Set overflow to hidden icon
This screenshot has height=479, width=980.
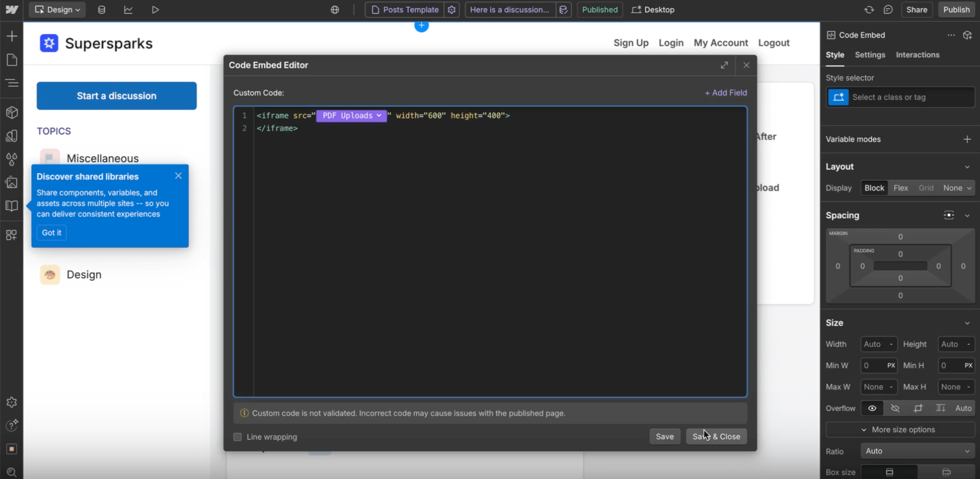click(x=895, y=408)
